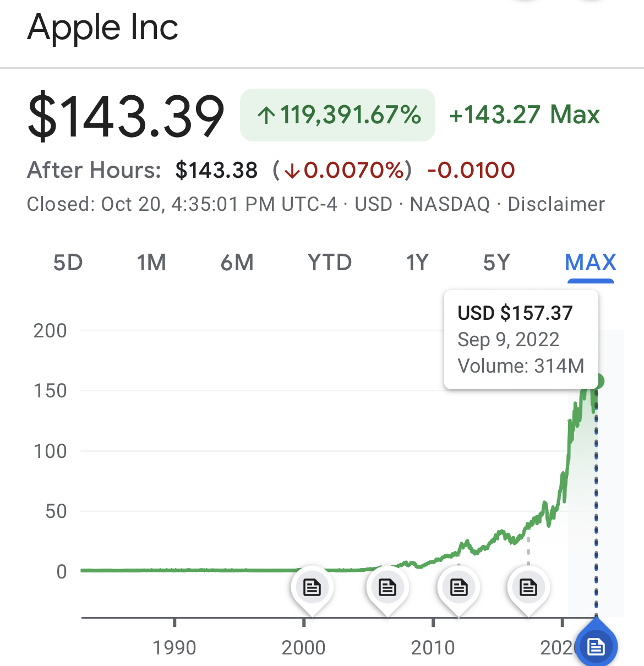
Task: Show the 1Y chart range
Action: point(417,263)
